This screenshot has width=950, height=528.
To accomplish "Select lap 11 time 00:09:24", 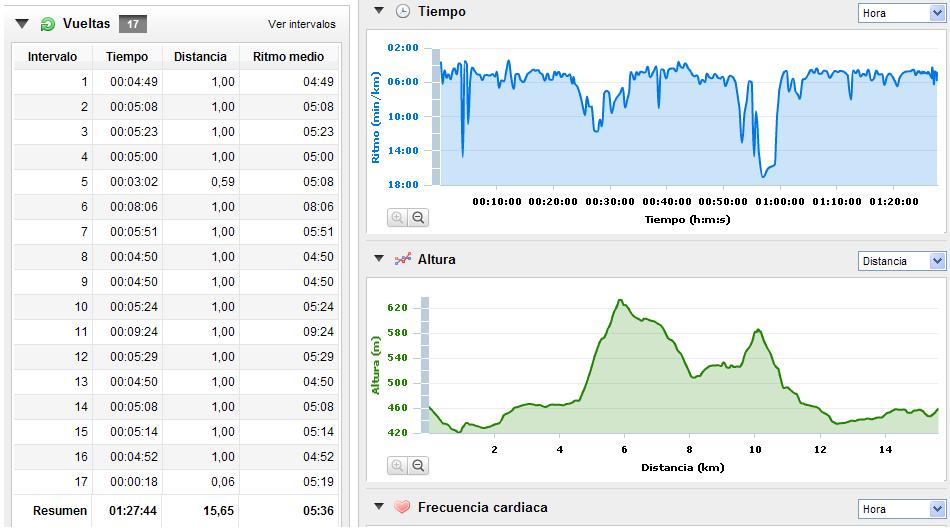I will coord(133,332).
